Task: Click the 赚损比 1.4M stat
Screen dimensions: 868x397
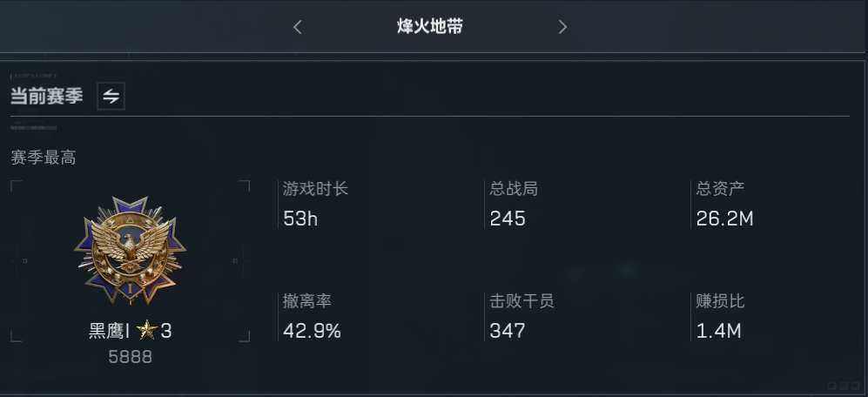Action: click(x=720, y=316)
